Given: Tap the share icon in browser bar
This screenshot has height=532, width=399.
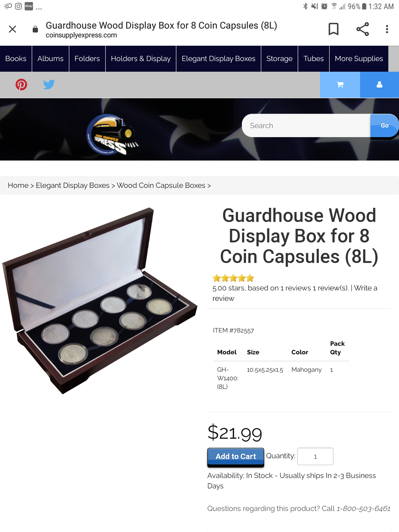Looking at the screenshot, I should coord(362,29).
